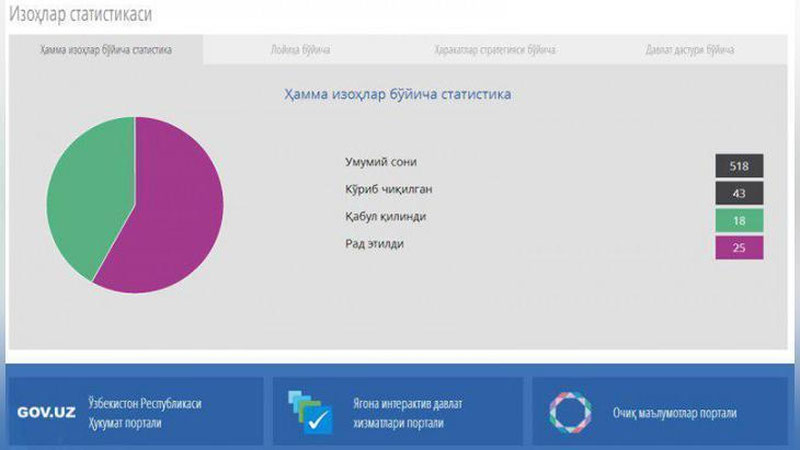Open the Ўзбекистон Республикаси Ҳукумат портали link

point(145,412)
